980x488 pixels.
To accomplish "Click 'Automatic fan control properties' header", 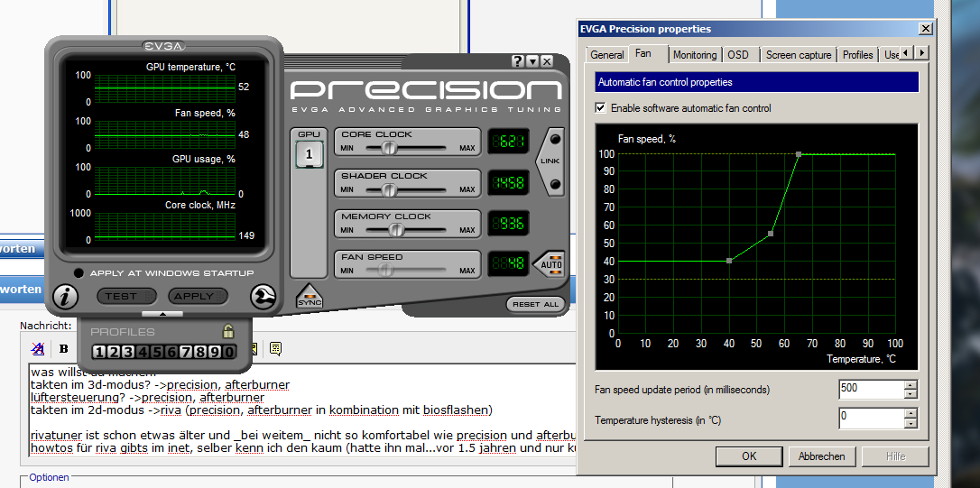I will 757,82.
